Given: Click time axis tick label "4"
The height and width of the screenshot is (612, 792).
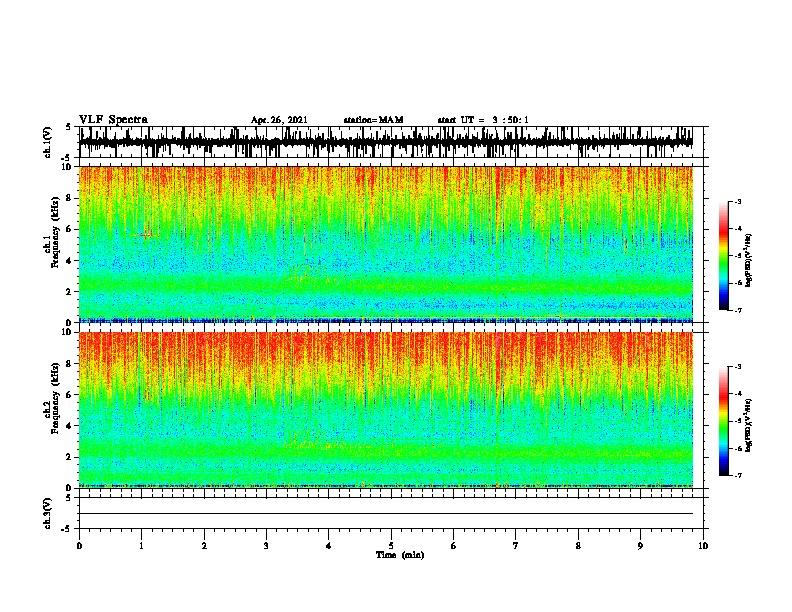Looking at the screenshot, I should [x=329, y=546].
